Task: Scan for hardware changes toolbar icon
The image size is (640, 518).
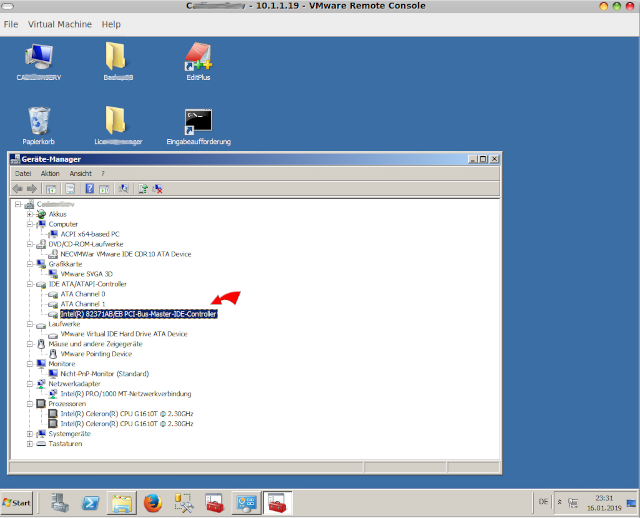Action: coord(123,189)
